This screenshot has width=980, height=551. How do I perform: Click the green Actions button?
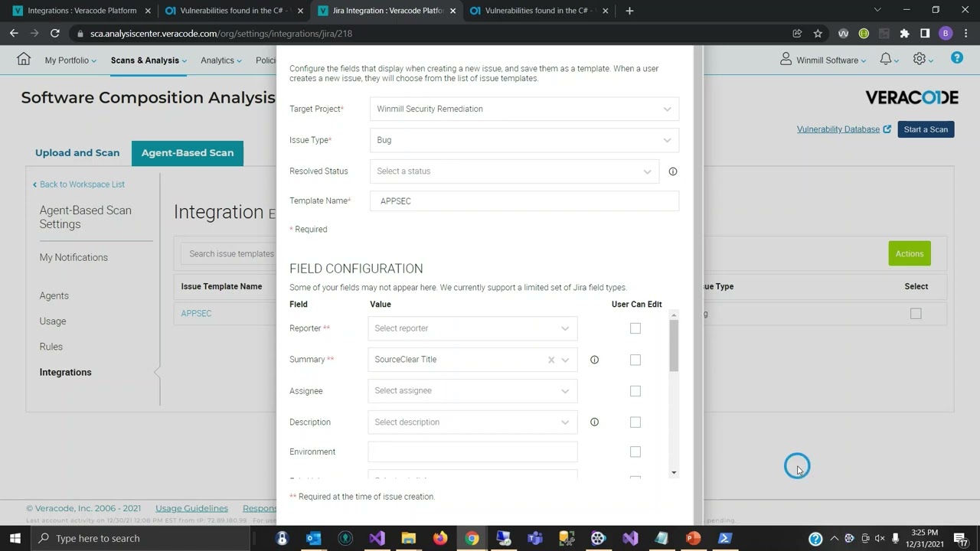tap(910, 254)
